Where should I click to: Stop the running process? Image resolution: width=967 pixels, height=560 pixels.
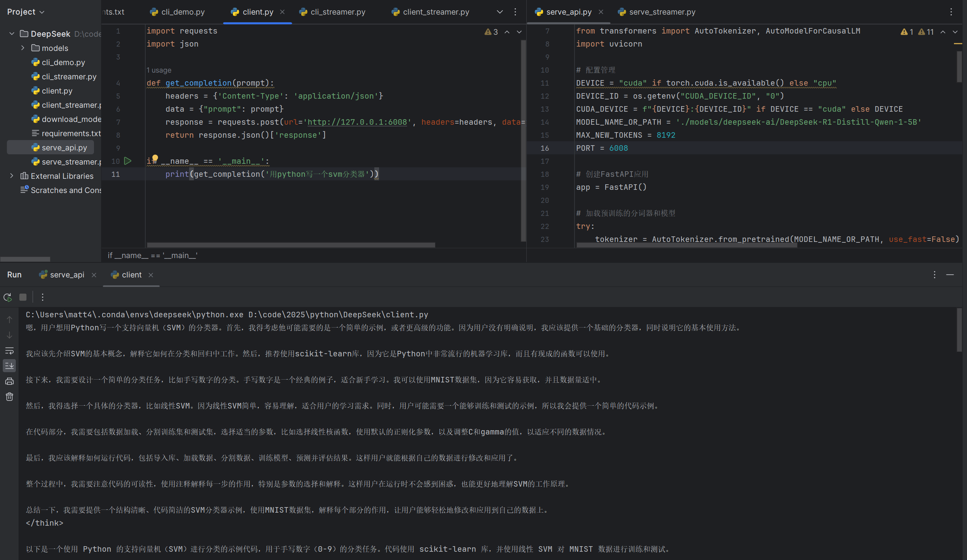click(23, 297)
